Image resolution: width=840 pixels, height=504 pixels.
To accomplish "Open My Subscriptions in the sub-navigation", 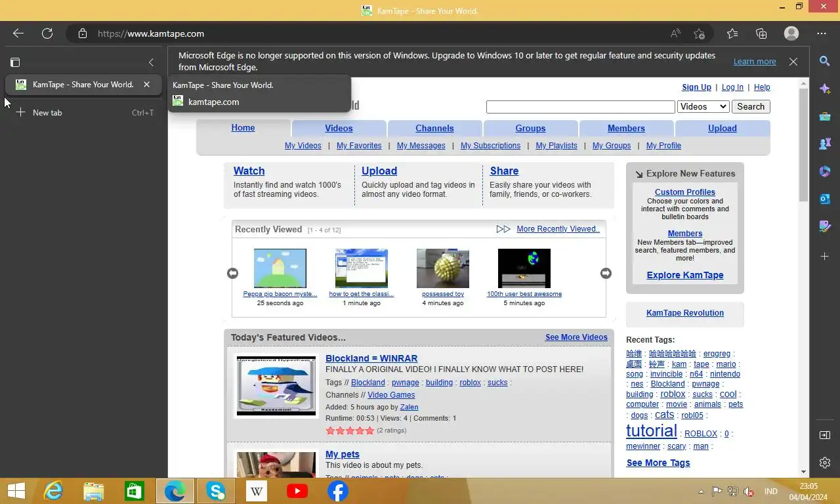I will 490,146.
